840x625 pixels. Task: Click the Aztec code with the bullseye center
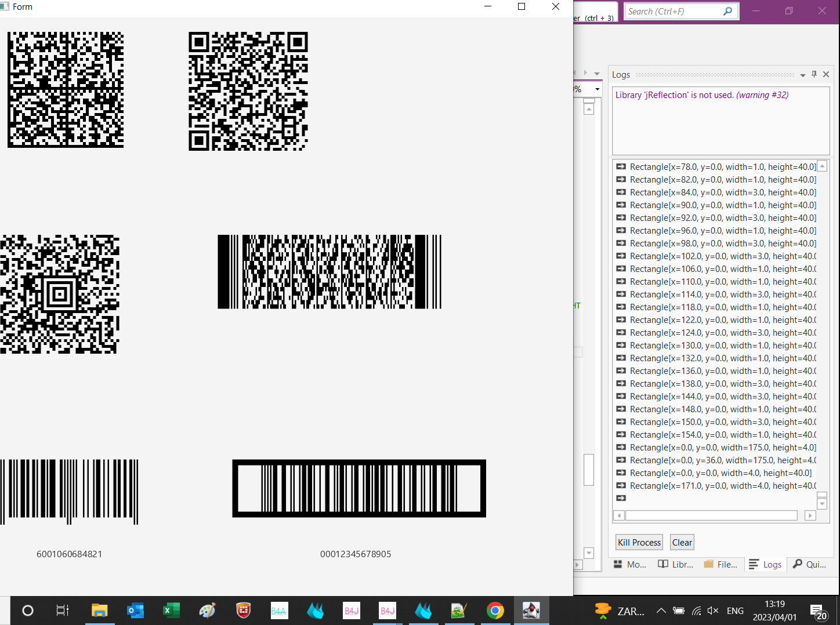[60, 294]
